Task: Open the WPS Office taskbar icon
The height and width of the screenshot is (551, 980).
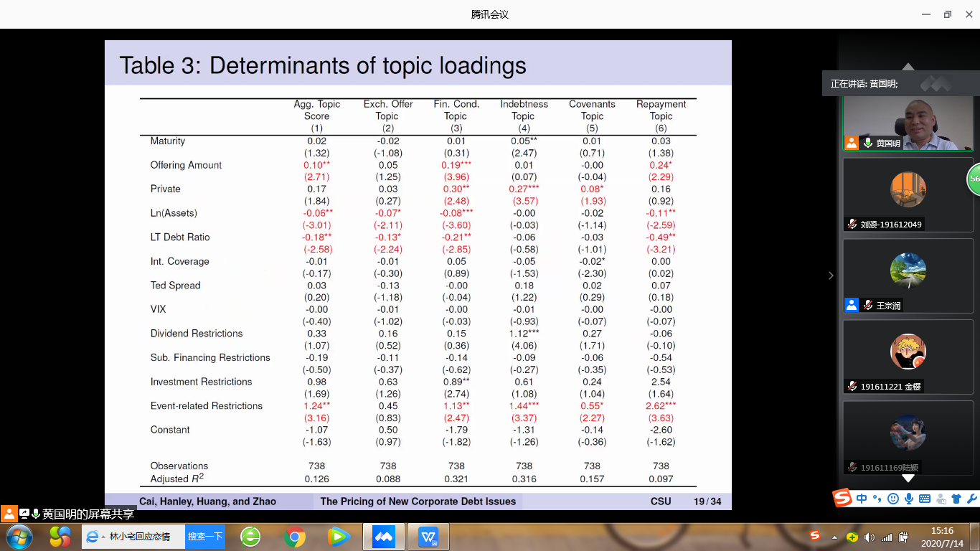Action: [x=429, y=537]
